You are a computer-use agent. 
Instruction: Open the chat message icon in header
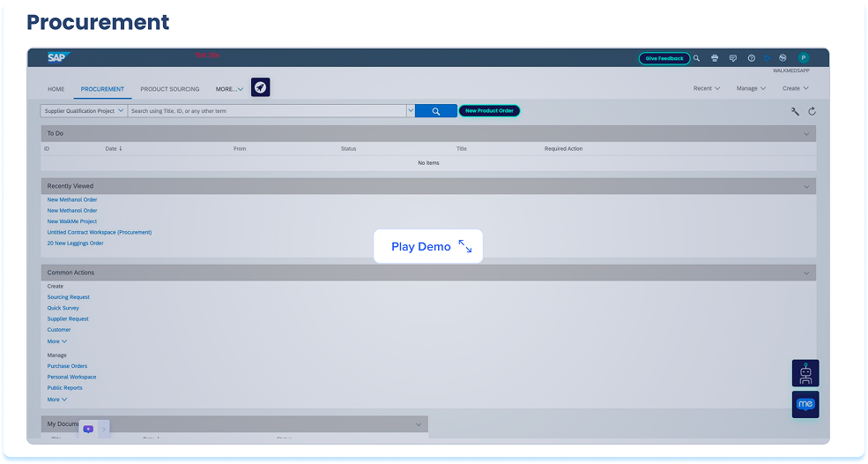732,58
